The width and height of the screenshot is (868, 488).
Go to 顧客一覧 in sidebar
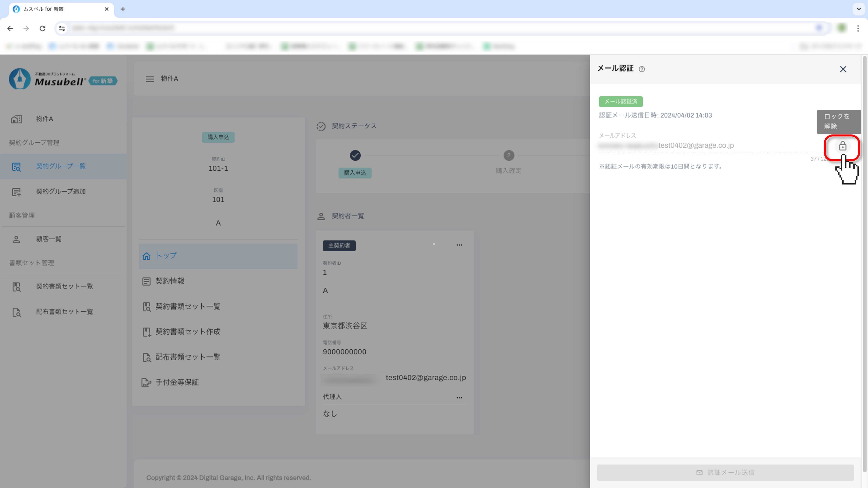click(x=49, y=239)
